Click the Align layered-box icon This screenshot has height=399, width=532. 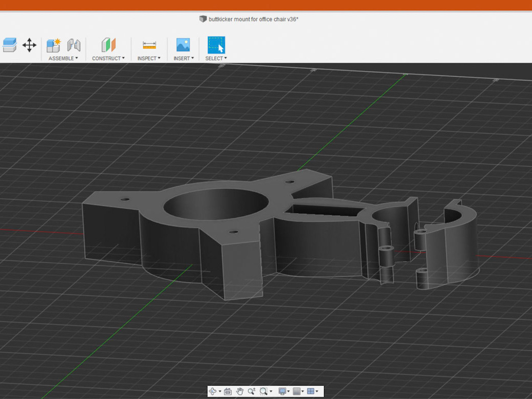tap(9, 45)
